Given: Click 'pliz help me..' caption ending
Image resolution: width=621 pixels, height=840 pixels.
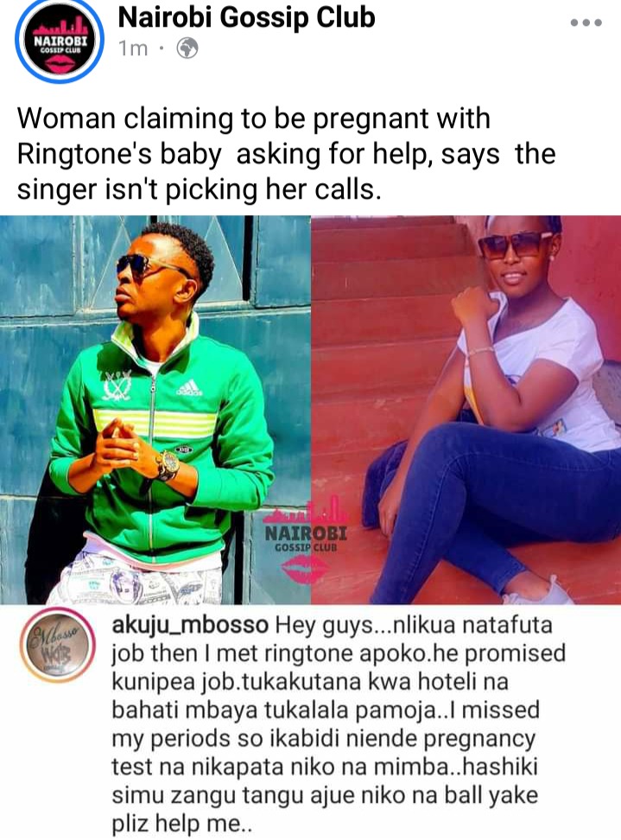Looking at the screenshot, I should (x=182, y=824).
